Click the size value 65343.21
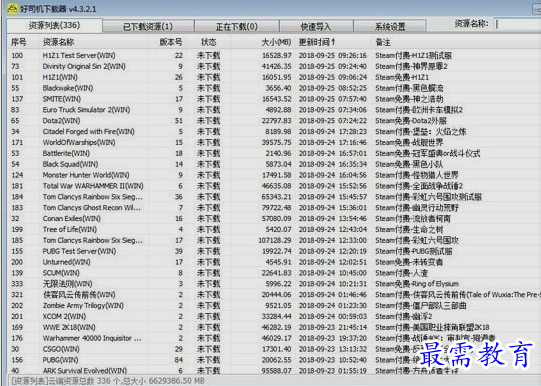Screen dimensions: 541x386 [x=277, y=197]
